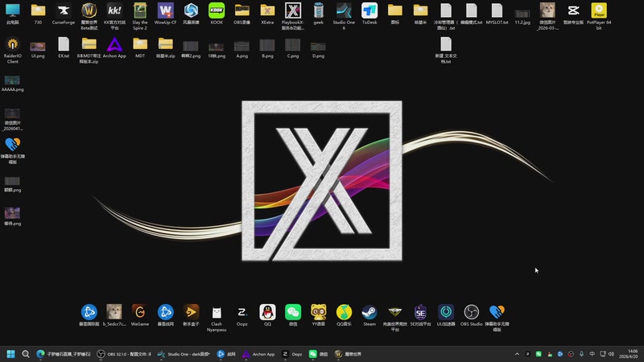Viewport: 644px width, 362px height.
Task: Launch Studio One 6 from the desktop
Action: click(344, 16)
